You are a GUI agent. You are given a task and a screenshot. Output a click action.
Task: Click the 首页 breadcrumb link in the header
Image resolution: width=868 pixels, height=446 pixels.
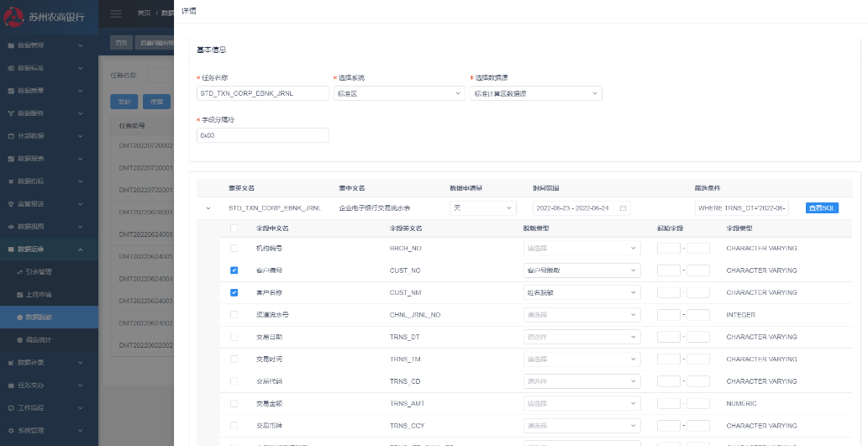pyautogui.click(x=144, y=13)
